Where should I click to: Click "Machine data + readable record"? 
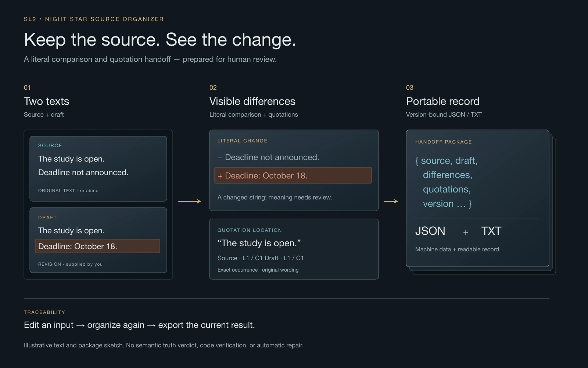pos(457,250)
